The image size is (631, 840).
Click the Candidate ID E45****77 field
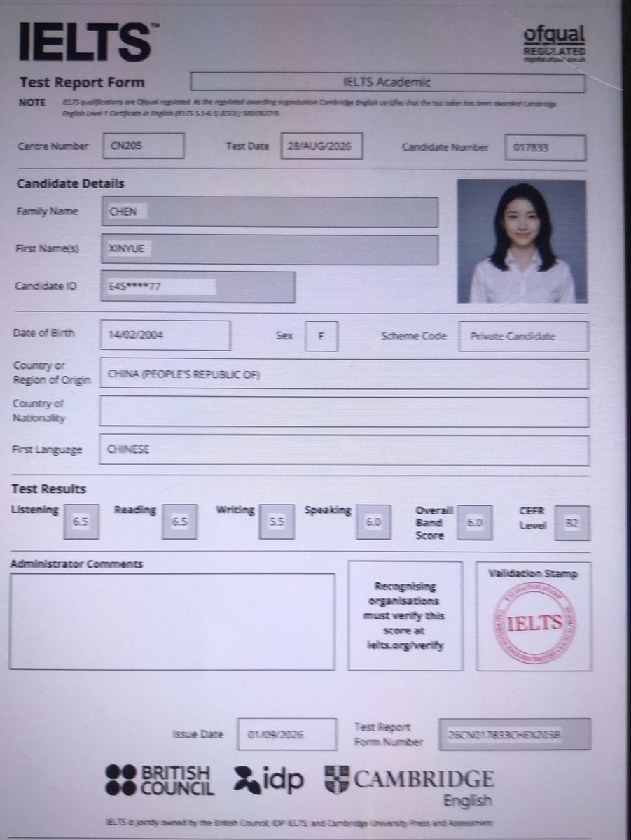click(x=197, y=287)
